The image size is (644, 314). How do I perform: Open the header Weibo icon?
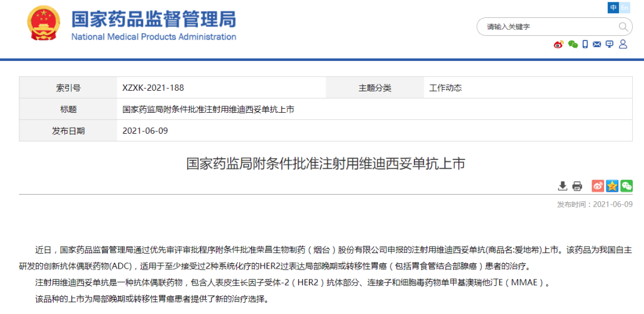(x=559, y=44)
